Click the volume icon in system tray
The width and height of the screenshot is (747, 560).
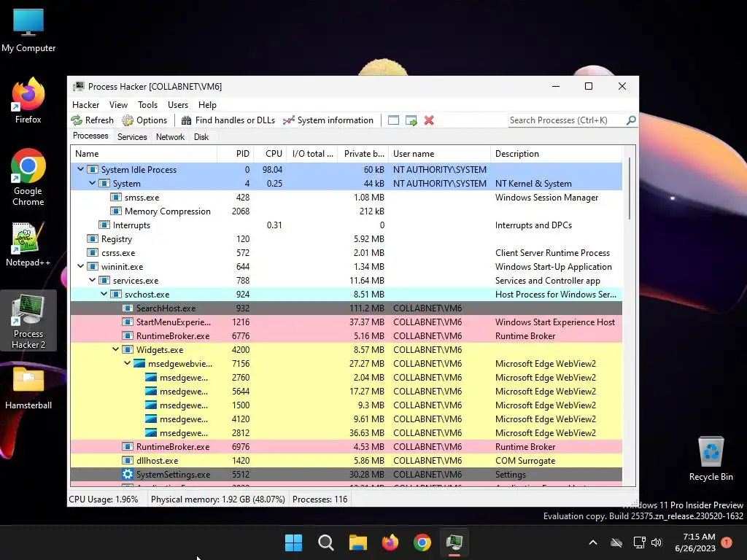(x=657, y=542)
